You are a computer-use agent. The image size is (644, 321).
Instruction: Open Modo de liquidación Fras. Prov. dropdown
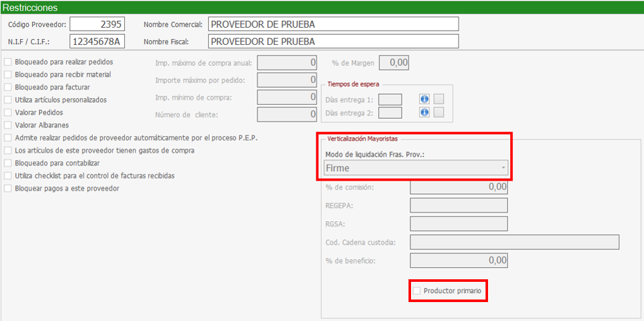(415, 168)
